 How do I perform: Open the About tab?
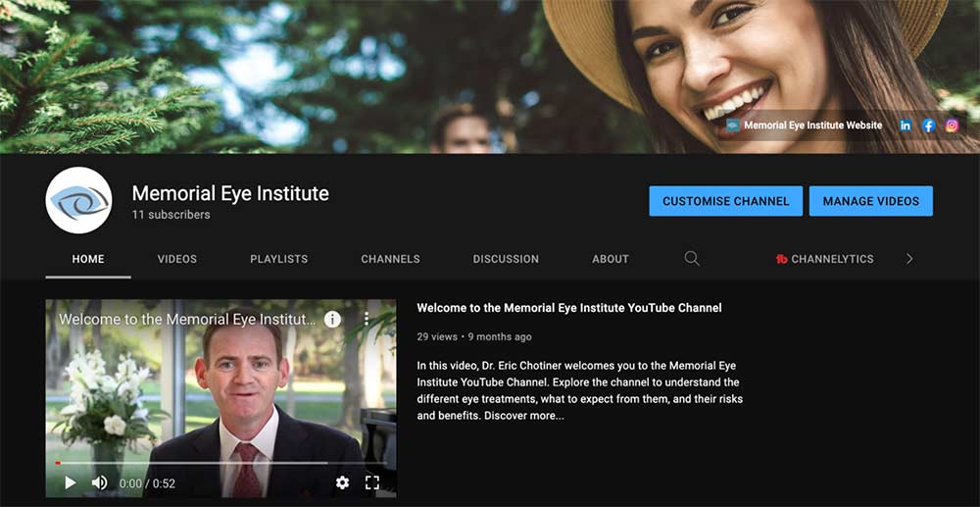coord(610,259)
